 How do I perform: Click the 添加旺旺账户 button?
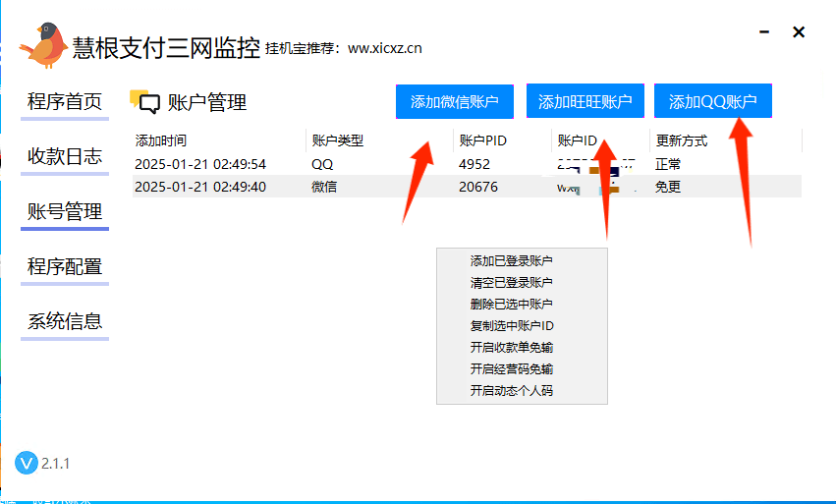585,101
